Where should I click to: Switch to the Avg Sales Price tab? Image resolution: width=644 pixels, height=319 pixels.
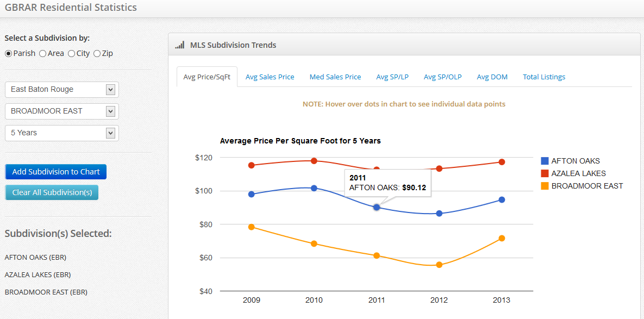click(x=270, y=77)
